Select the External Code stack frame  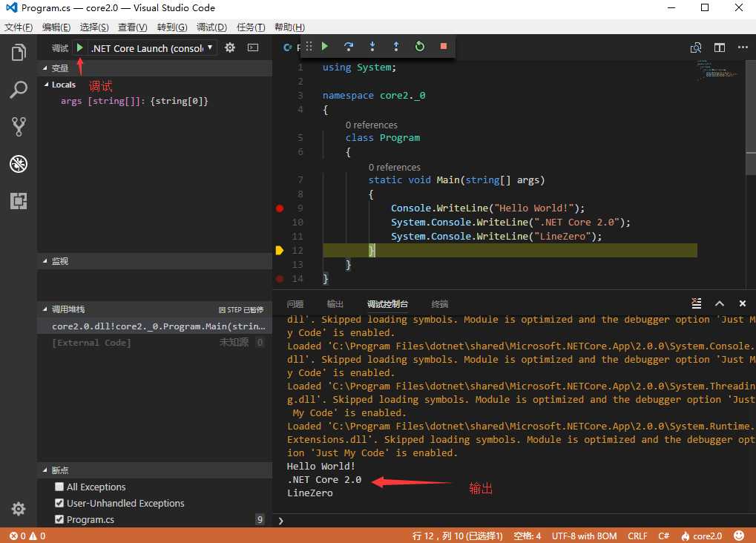click(155, 343)
